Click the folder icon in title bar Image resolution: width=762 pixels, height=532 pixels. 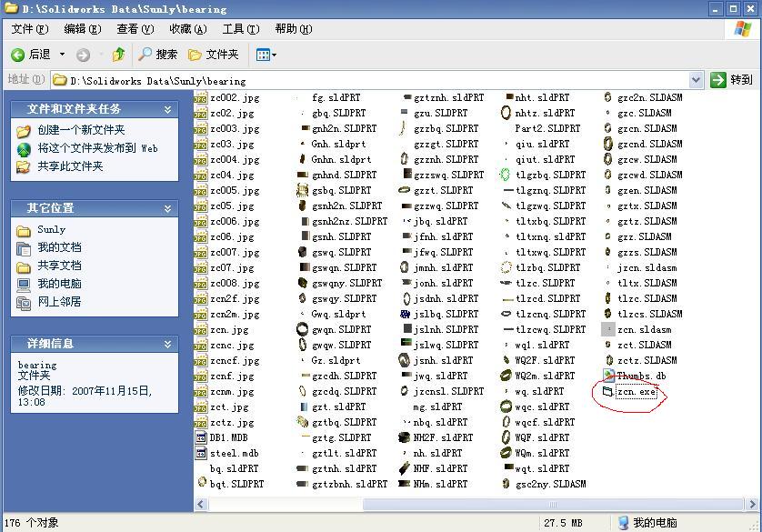coord(11,8)
